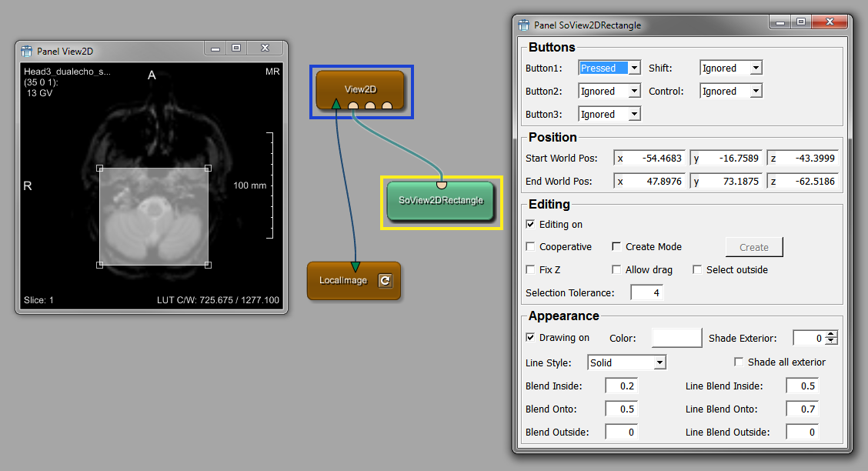Click the Panel SoView2DRectangle title icon
Screen dimensions: 868x471
[x=524, y=25]
